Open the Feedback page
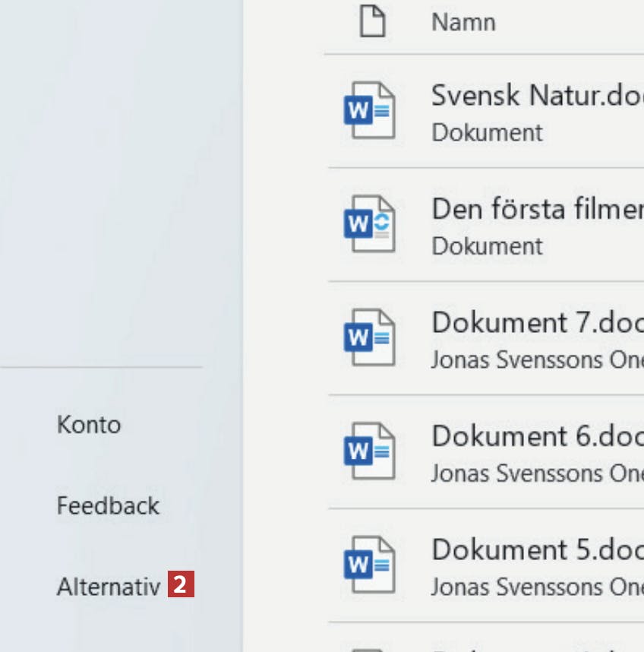 click(108, 505)
